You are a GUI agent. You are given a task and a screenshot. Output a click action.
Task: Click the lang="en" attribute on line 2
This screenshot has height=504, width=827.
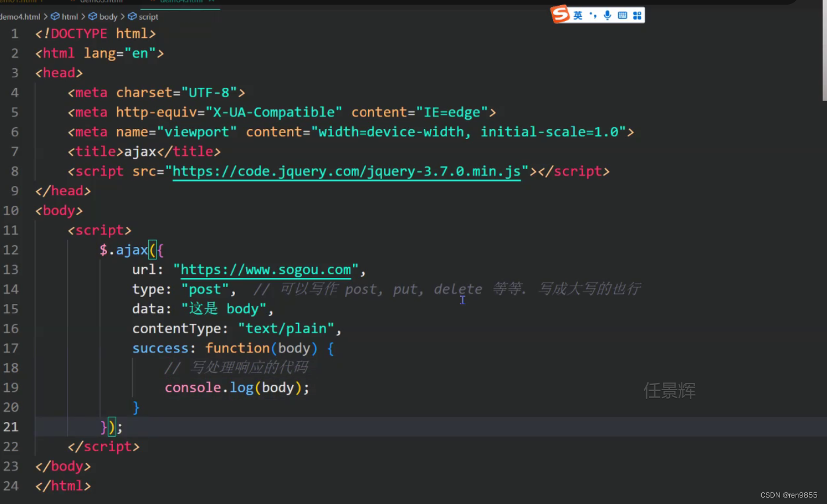[x=120, y=53]
